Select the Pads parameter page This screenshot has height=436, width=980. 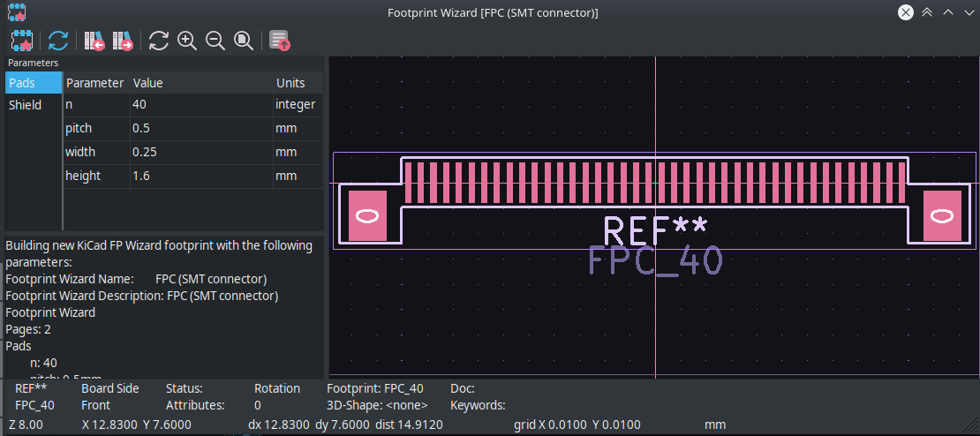pos(22,83)
